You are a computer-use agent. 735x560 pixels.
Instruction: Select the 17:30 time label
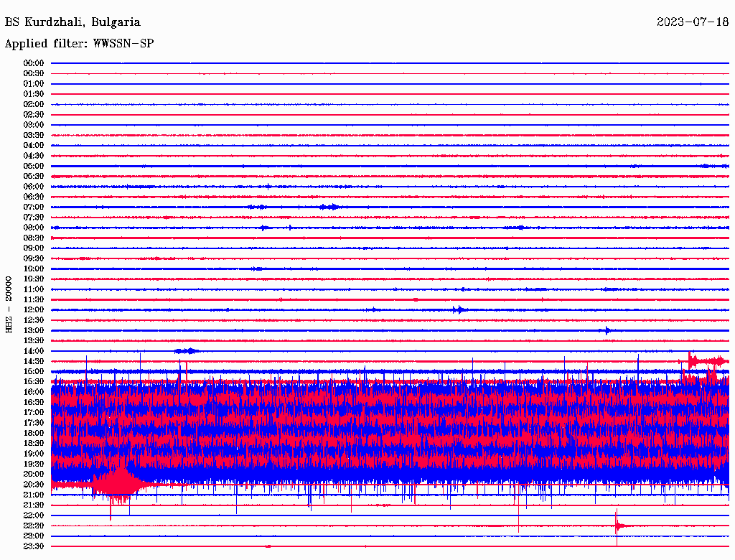[34, 423]
